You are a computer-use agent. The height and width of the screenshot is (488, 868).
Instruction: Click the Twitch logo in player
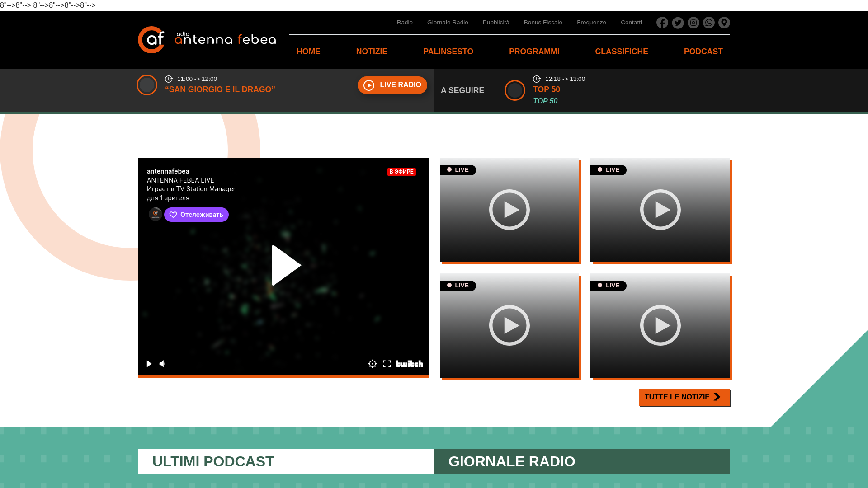point(410,364)
